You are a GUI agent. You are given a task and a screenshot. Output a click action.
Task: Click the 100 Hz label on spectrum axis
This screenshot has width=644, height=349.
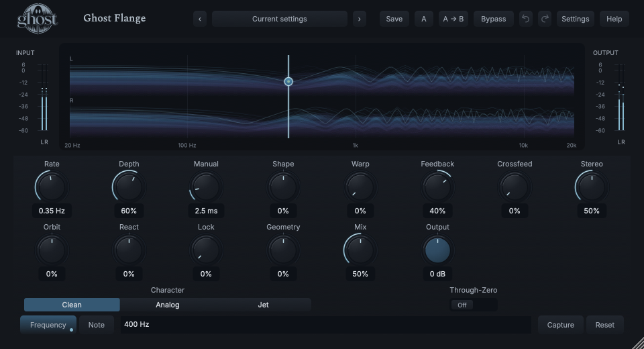coord(187,145)
